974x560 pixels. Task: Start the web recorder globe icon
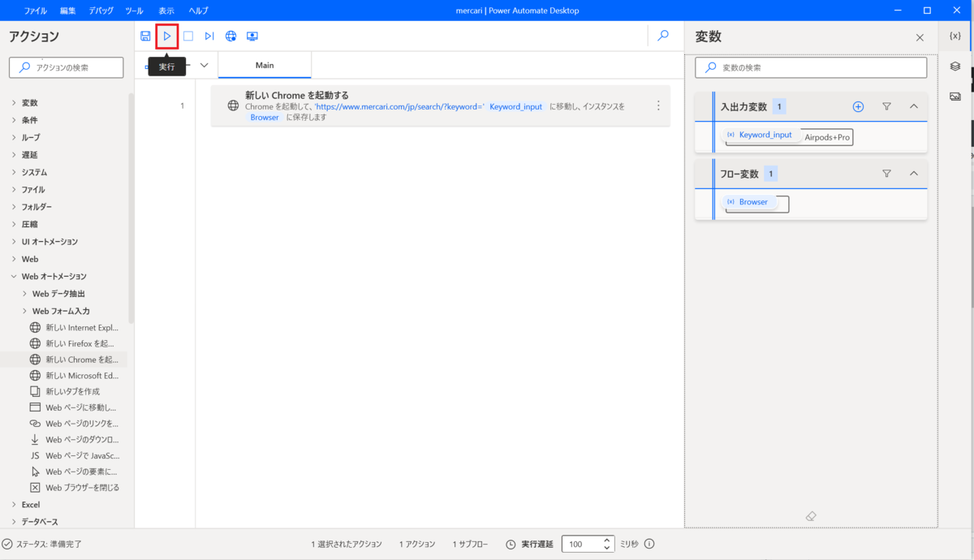(x=231, y=36)
